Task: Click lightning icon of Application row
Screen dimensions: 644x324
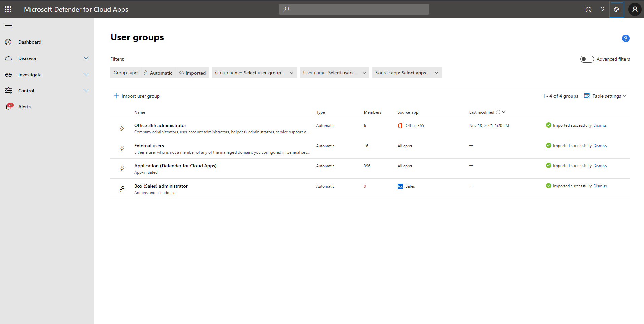Action: pyautogui.click(x=122, y=168)
